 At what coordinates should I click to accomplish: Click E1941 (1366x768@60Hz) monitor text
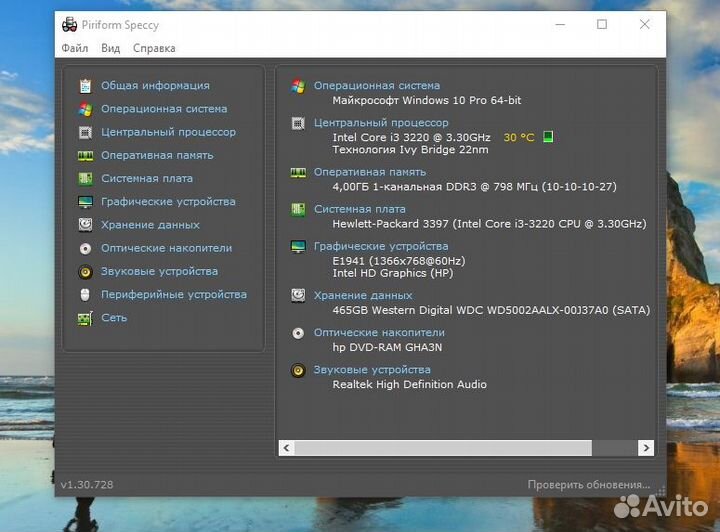(399, 261)
